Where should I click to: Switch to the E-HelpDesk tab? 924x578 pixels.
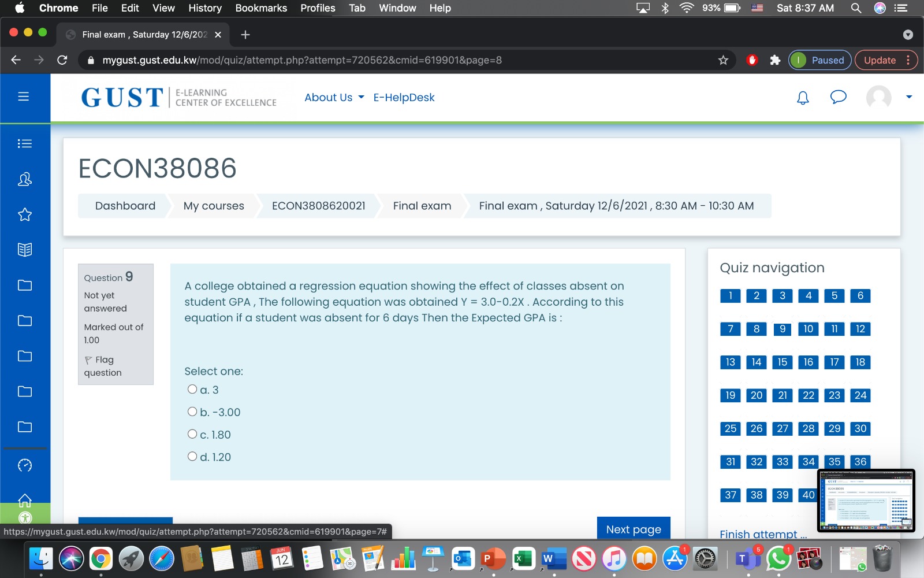click(x=404, y=97)
